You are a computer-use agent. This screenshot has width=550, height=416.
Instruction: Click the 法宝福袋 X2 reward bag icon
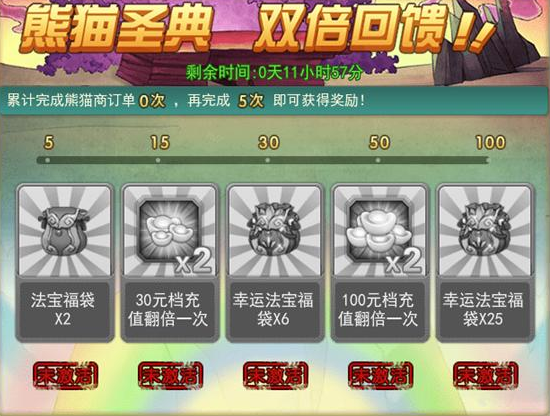tap(65, 230)
